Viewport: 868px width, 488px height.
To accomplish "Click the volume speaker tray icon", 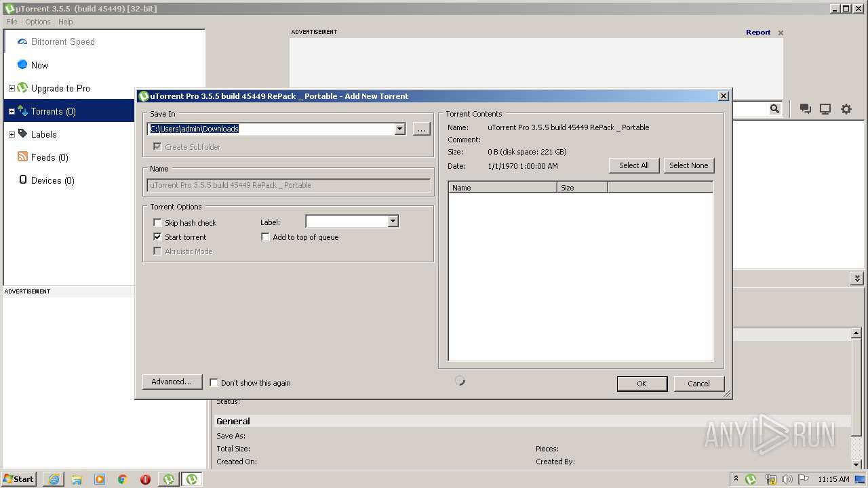I will [x=787, y=479].
